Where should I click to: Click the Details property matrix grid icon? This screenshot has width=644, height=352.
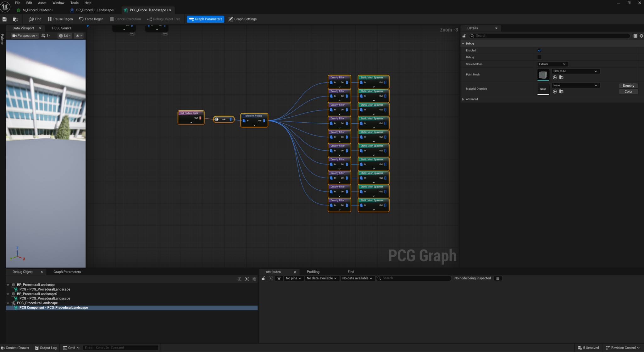(635, 36)
